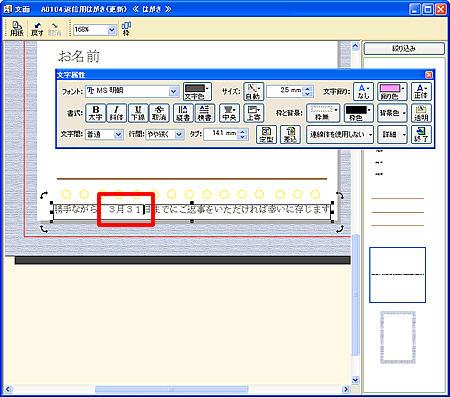Viewport: 450px width, 398px height.
Task: Open the 背景色 background color dropdown
Action: pyautogui.click(x=392, y=113)
